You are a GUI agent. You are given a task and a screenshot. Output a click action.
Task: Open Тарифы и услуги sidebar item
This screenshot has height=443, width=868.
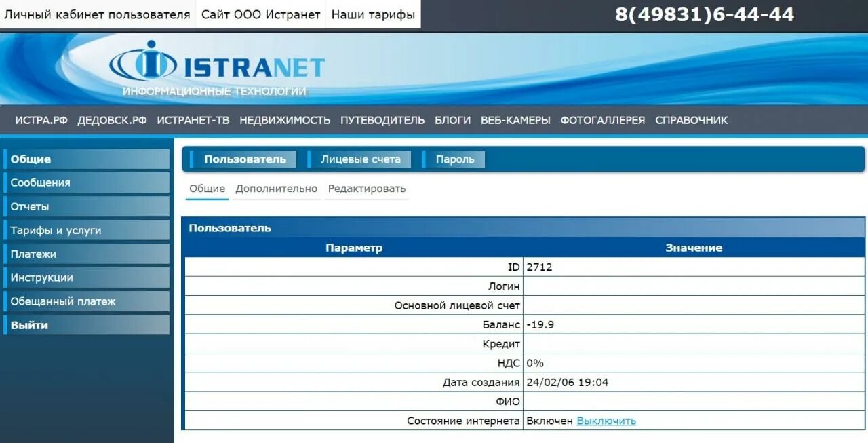[x=86, y=231]
